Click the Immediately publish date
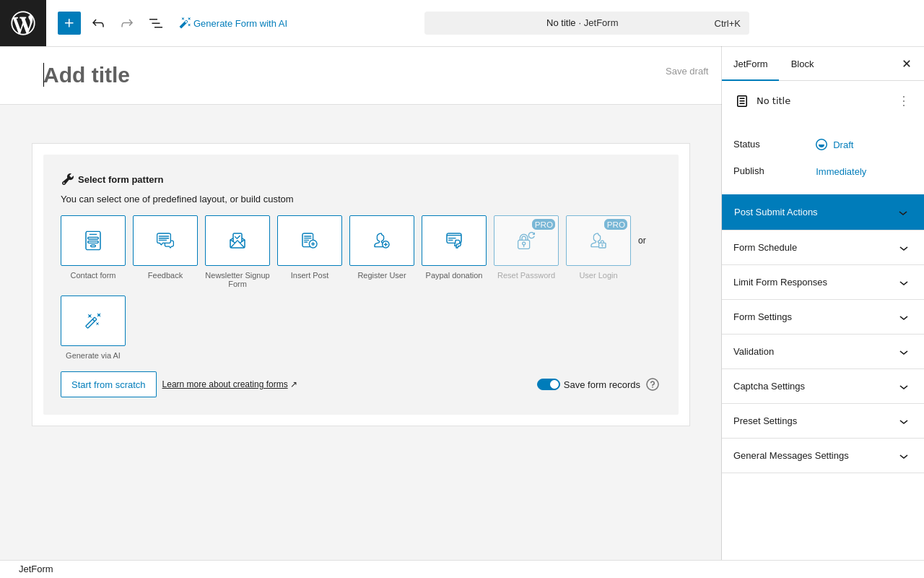 click(x=841, y=171)
